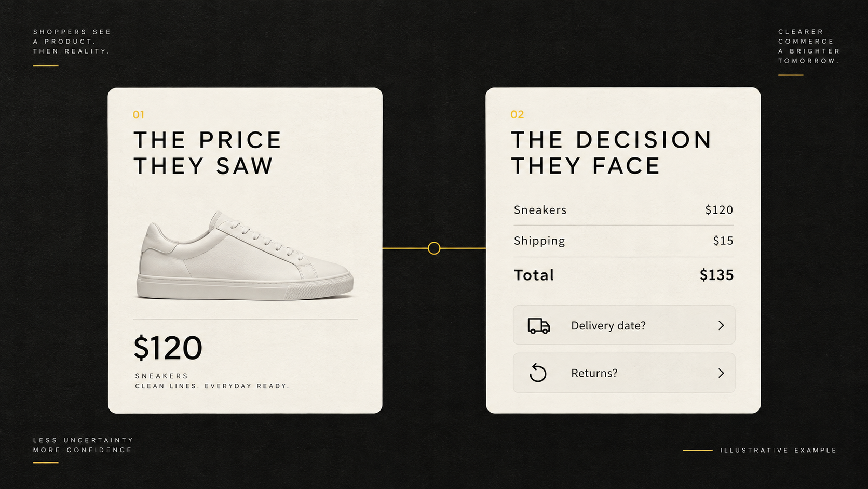868x489 pixels.
Task: Open the Returns row
Action: pyautogui.click(x=624, y=373)
